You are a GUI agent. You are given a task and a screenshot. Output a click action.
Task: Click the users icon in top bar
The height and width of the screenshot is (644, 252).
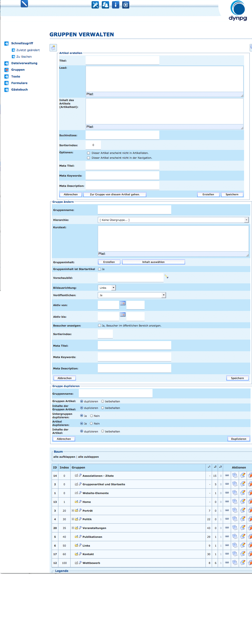tap(105, 5)
